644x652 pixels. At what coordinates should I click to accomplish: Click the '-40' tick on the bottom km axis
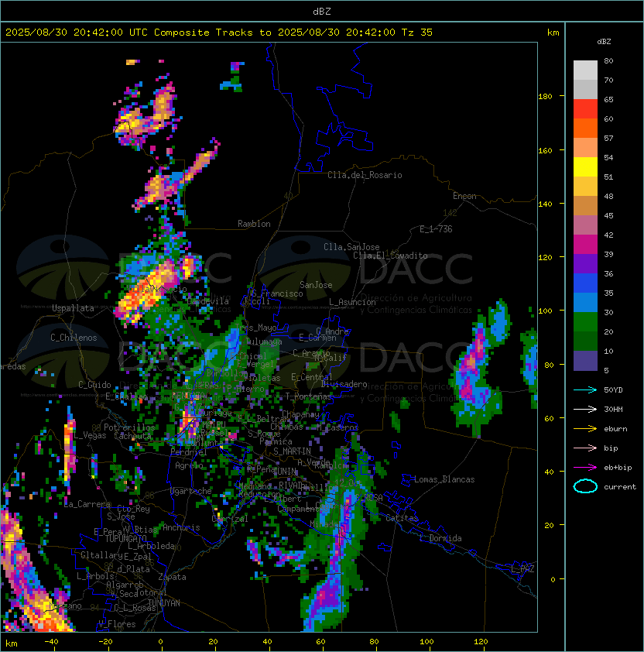51,642
